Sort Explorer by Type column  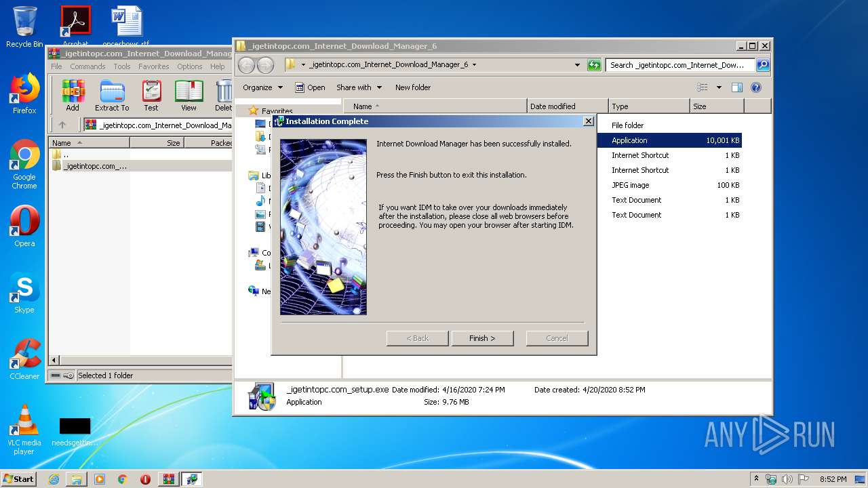click(x=649, y=106)
